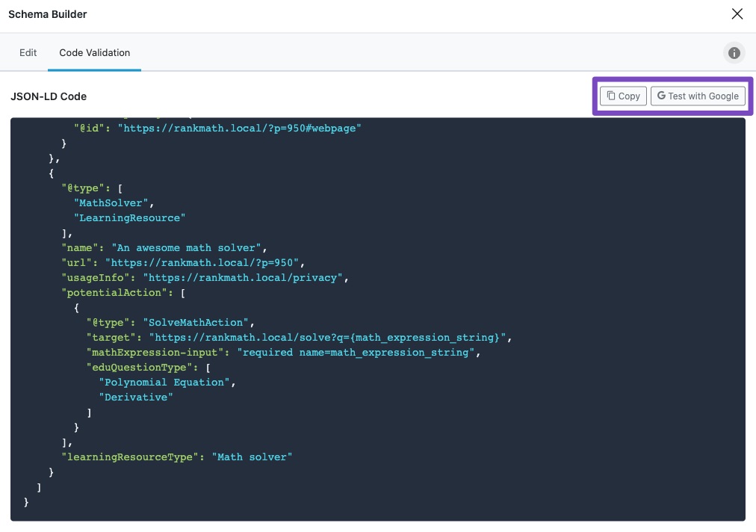Image resolution: width=756 pixels, height=532 pixels.
Task: Click the "eduQuestionType" key
Action: coord(140,368)
